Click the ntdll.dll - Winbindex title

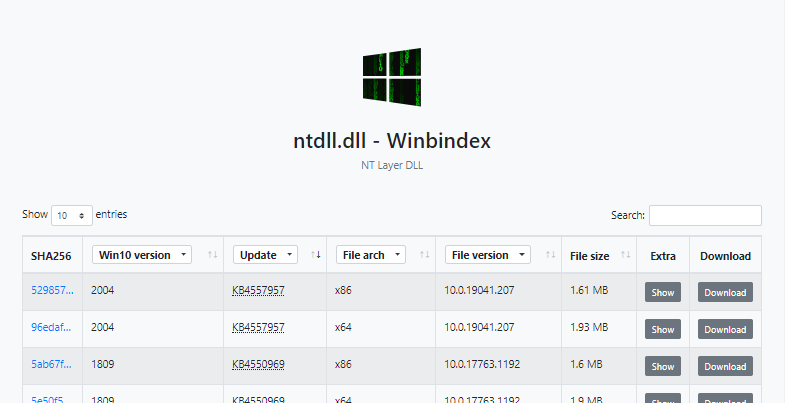[x=392, y=141]
